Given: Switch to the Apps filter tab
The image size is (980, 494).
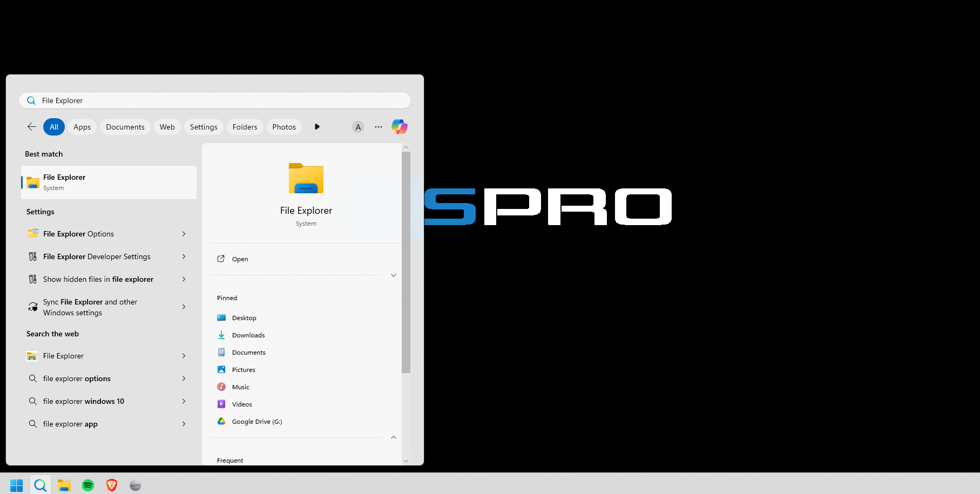Looking at the screenshot, I should coord(82,127).
